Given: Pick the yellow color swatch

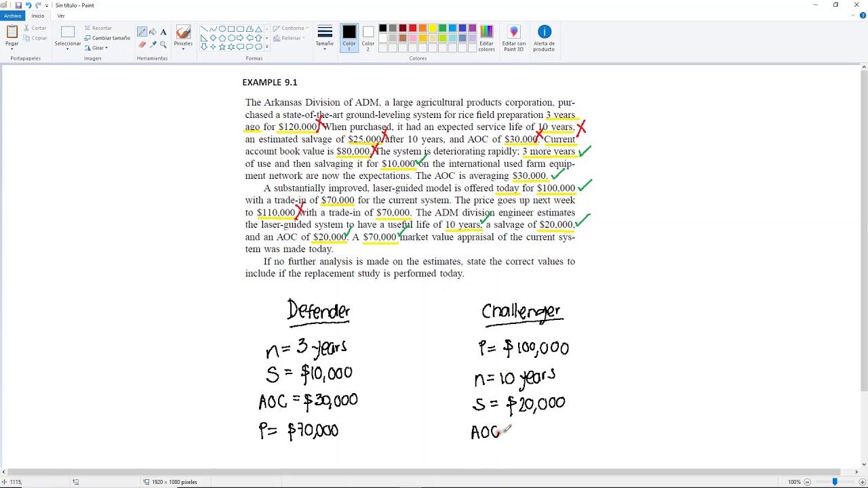Looking at the screenshot, I should (x=433, y=28).
